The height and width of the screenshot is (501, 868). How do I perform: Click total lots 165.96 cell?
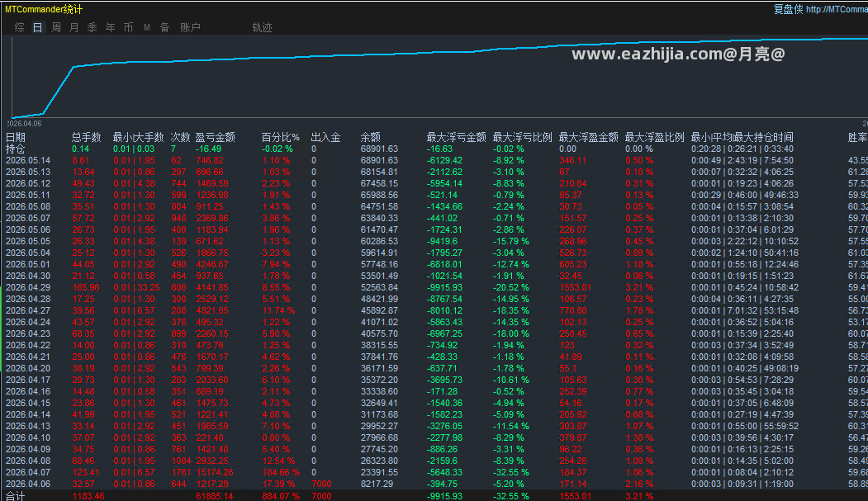tap(86, 287)
